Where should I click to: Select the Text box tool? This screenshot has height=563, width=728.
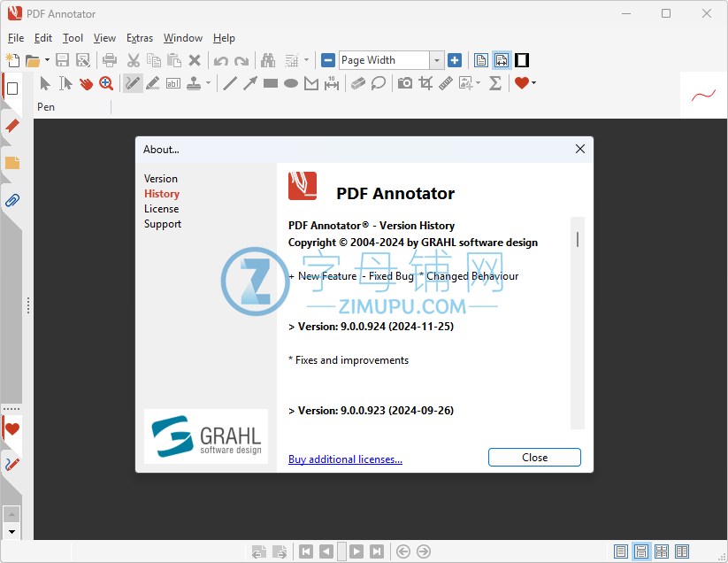173,83
